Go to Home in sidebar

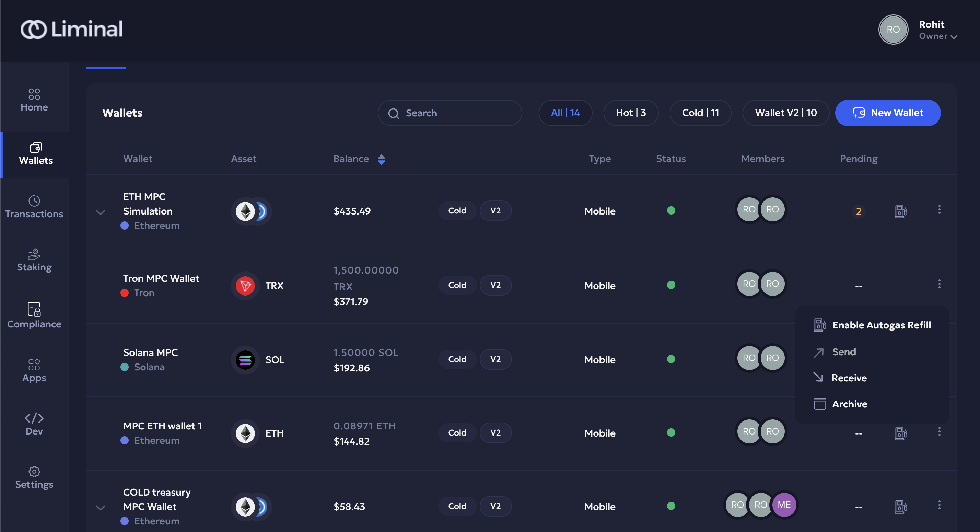click(34, 100)
